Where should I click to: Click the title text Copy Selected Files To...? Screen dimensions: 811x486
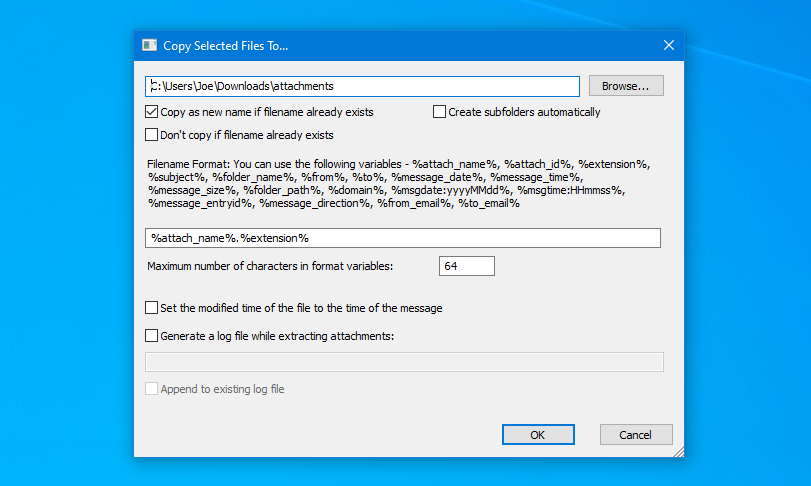click(226, 45)
